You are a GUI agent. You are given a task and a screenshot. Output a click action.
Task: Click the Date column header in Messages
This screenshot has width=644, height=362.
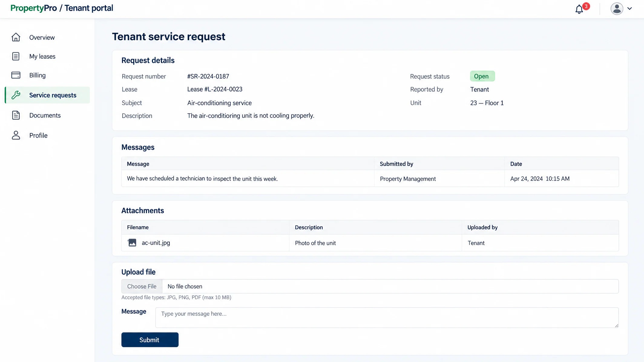pos(516,164)
